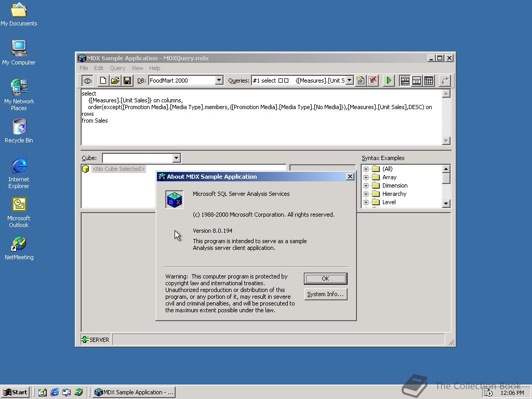The width and height of the screenshot is (532, 399).
Task: Select the Array folder label
Action: click(x=389, y=177)
